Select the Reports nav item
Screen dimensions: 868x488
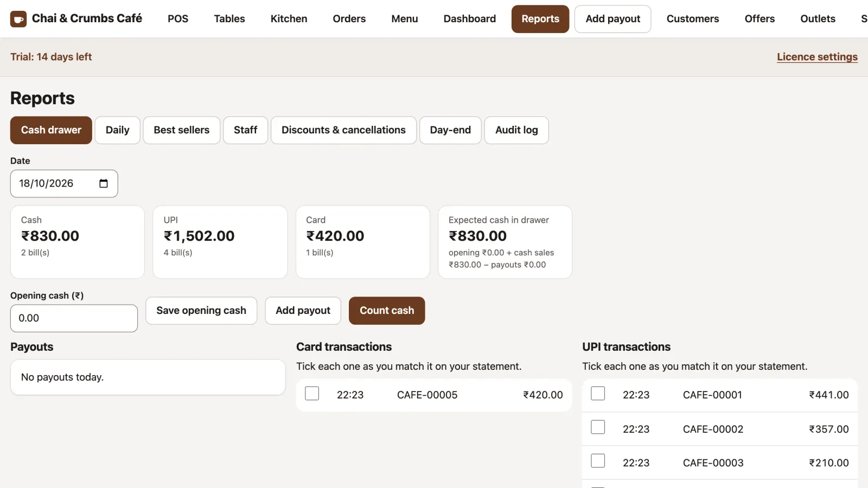pyautogui.click(x=540, y=19)
